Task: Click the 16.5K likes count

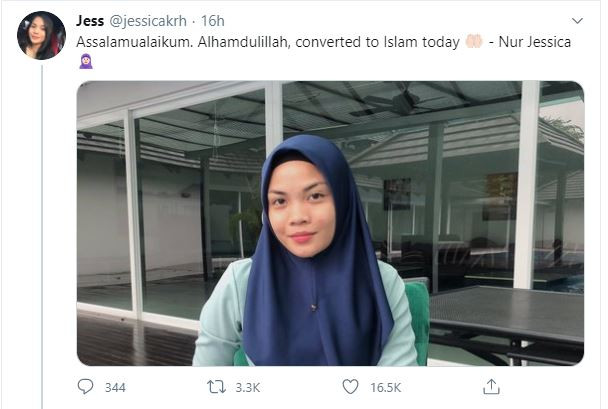Action: (x=385, y=387)
